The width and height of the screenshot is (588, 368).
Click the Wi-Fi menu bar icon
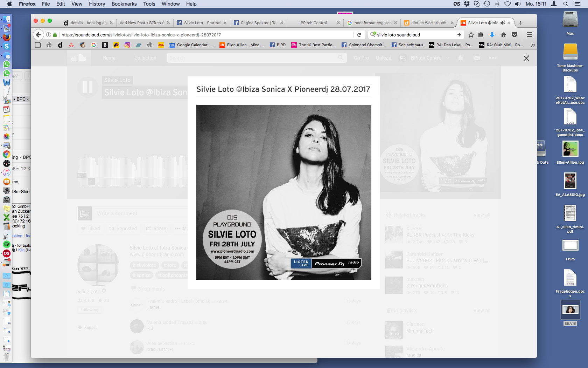(x=507, y=4)
